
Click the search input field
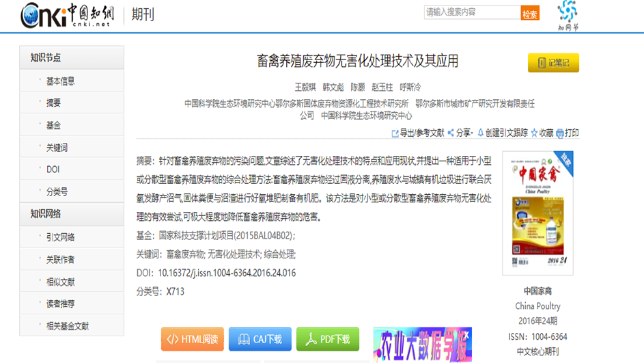(471, 12)
